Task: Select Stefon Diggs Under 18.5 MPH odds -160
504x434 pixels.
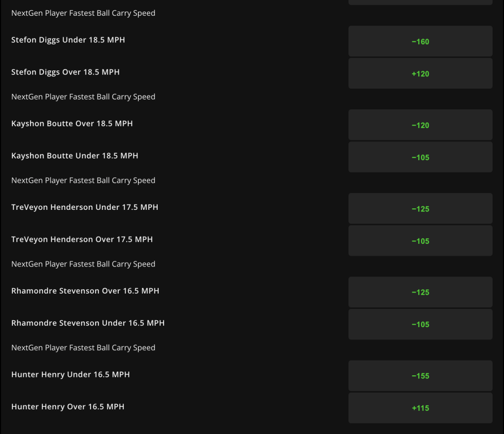Action: (x=420, y=41)
